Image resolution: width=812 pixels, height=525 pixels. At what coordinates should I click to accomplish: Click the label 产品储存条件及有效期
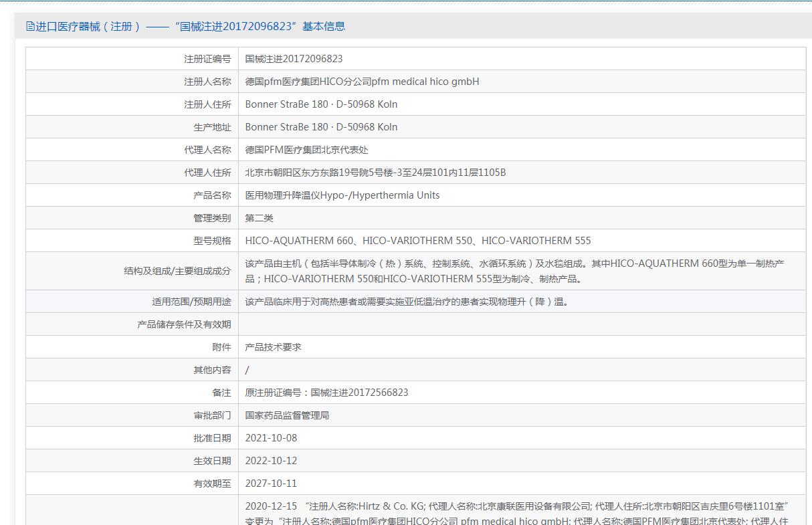coord(184,324)
